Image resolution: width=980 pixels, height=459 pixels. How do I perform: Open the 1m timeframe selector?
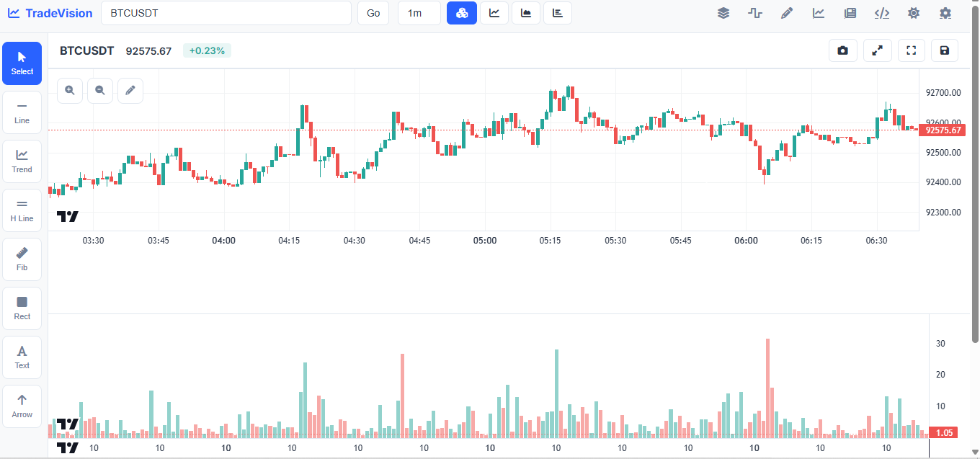[419, 12]
